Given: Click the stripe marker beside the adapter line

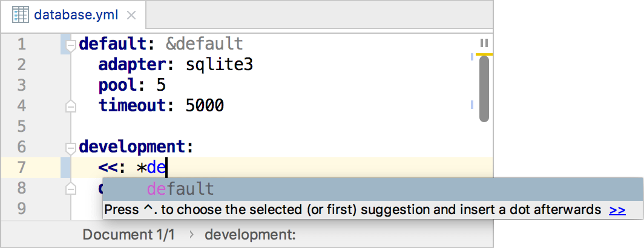Looking at the screenshot, I should pos(471,57).
